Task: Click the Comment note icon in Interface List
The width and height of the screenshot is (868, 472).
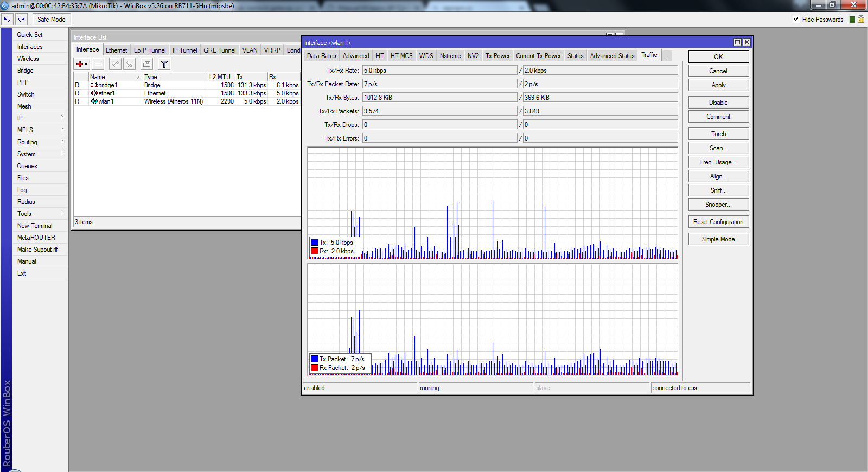Action: pyautogui.click(x=146, y=64)
